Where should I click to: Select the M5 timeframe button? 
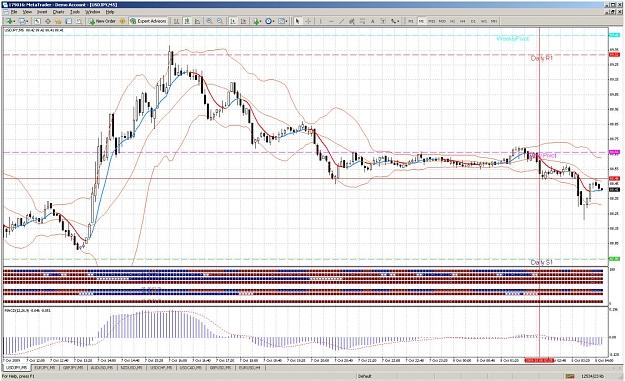pyautogui.click(x=421, y=21)
